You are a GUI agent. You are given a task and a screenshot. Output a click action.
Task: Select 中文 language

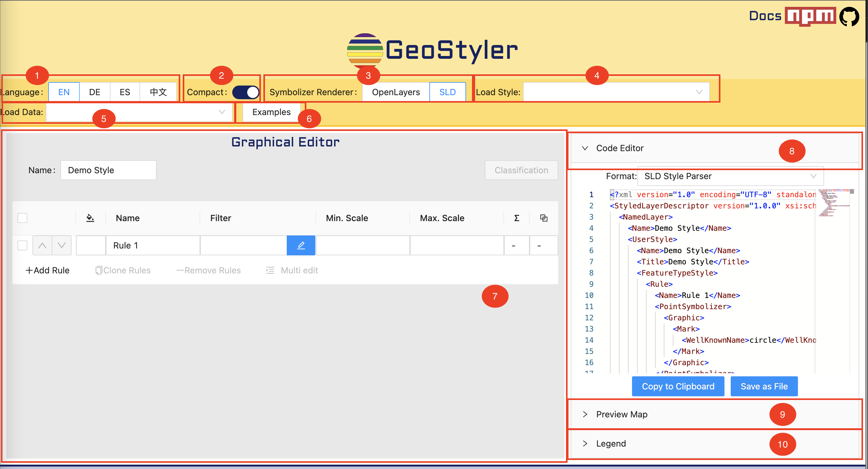tap(158, 92)
